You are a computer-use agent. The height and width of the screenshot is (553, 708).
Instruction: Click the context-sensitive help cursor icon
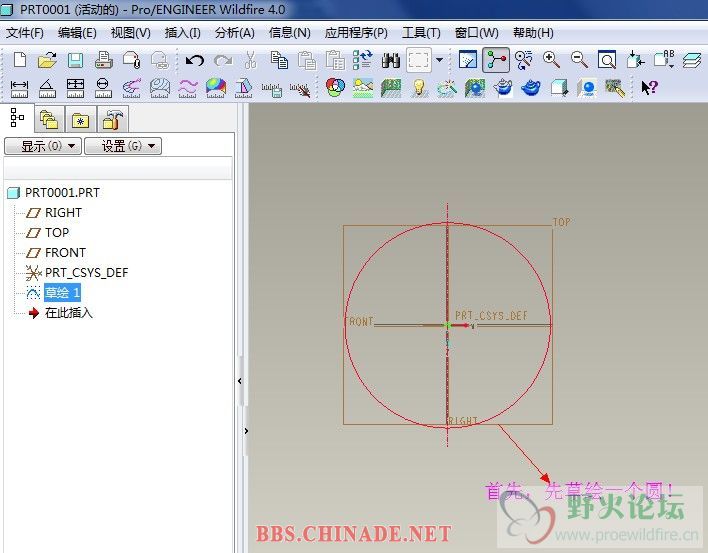tap(649, 88)
